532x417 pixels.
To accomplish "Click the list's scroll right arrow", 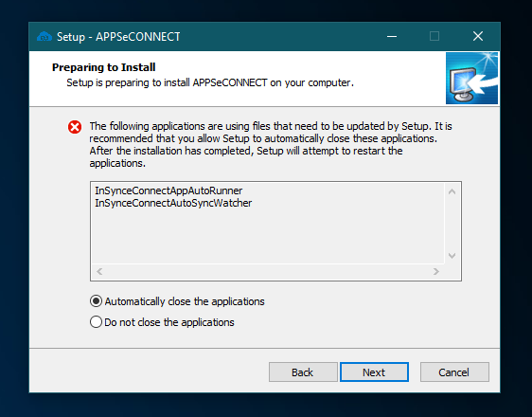I will [x=436, y=271].
